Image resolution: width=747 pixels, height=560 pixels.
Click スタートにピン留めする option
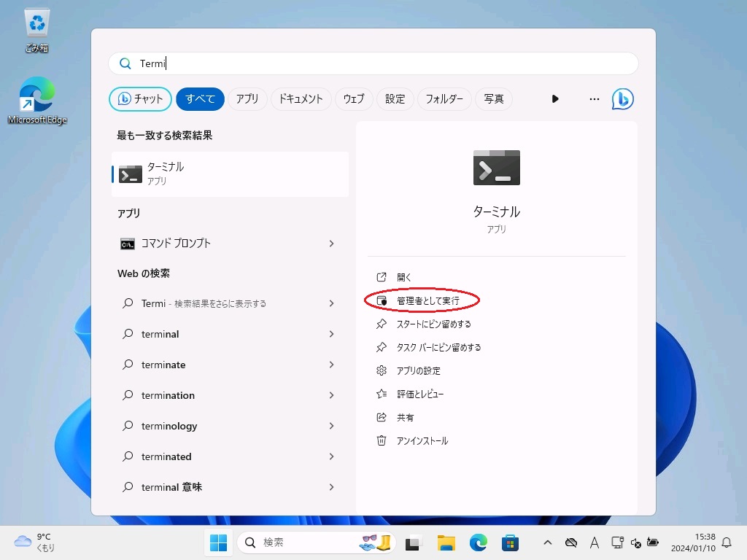click(433, 324)
